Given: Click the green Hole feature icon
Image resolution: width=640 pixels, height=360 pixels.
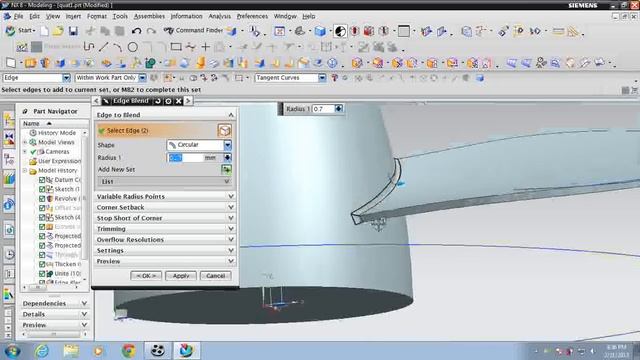Looking at the screenshot, I should (150, 63).
